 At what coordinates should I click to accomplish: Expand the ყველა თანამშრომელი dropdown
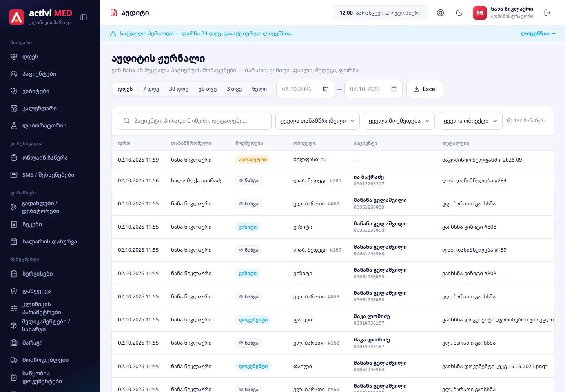318,121
